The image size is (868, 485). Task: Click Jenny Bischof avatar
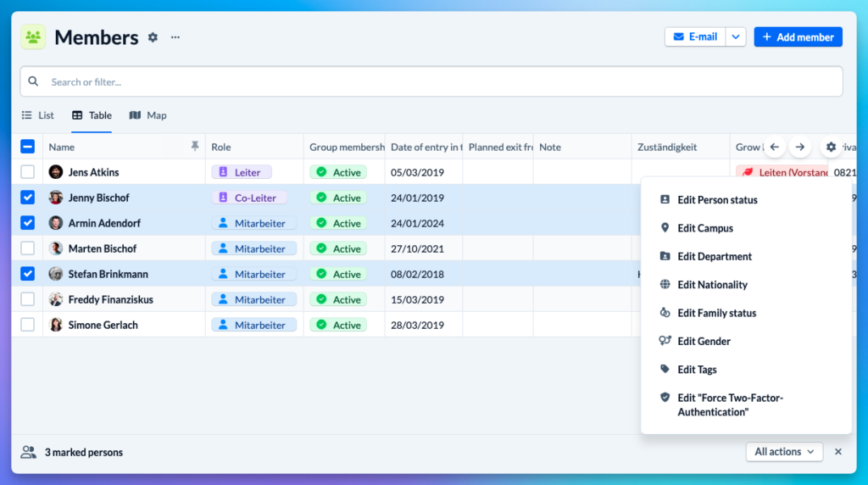tap(55, 197)
